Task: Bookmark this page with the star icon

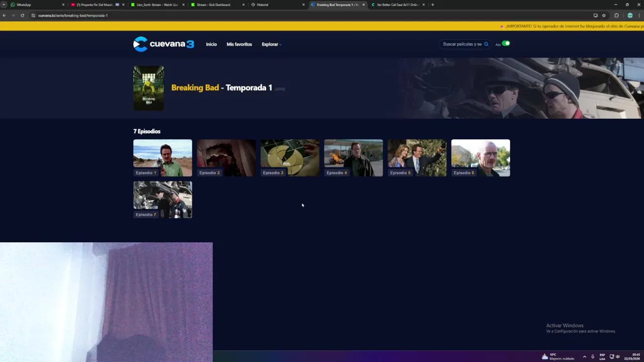Action: (x=604, y=15)
